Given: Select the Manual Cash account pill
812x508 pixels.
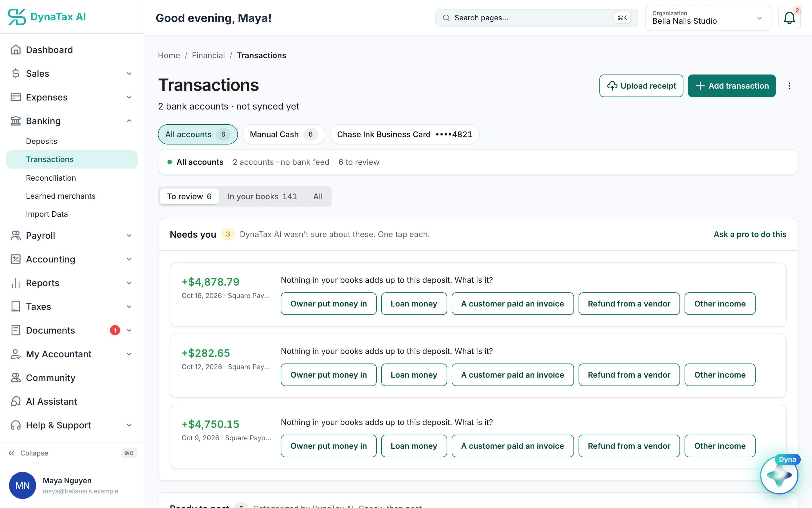Looking at the screenshot, I should pyautogui.click(x=284, y=134).
